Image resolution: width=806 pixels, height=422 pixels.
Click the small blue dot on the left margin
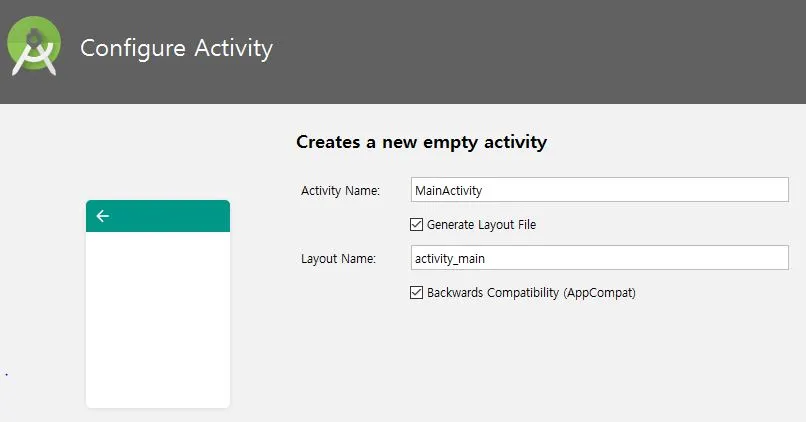pos(7,375)
